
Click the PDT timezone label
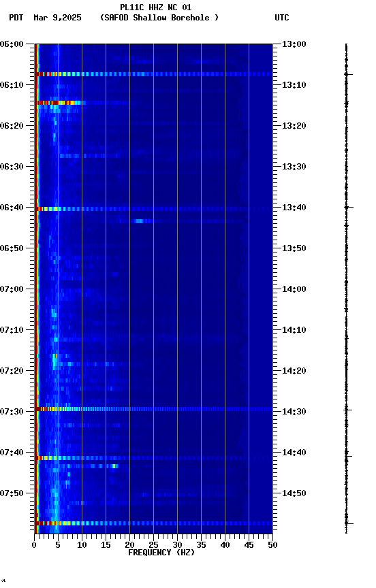pos(16,18)
